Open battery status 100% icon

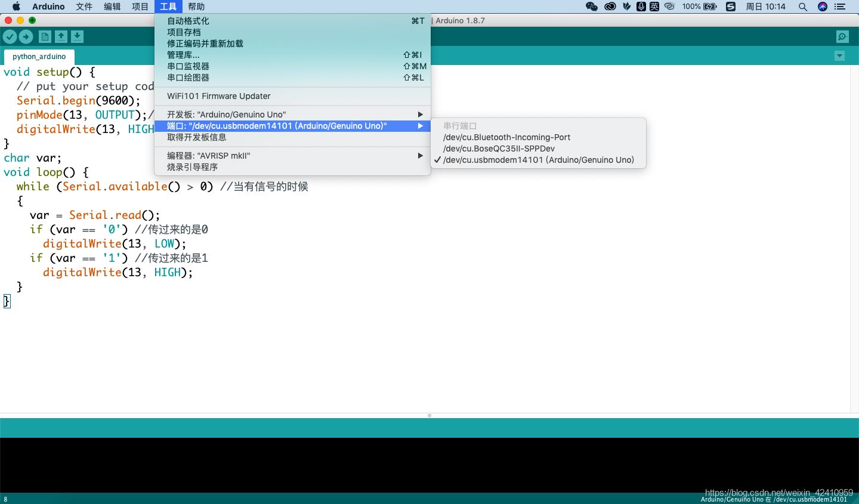coord(700,7)
